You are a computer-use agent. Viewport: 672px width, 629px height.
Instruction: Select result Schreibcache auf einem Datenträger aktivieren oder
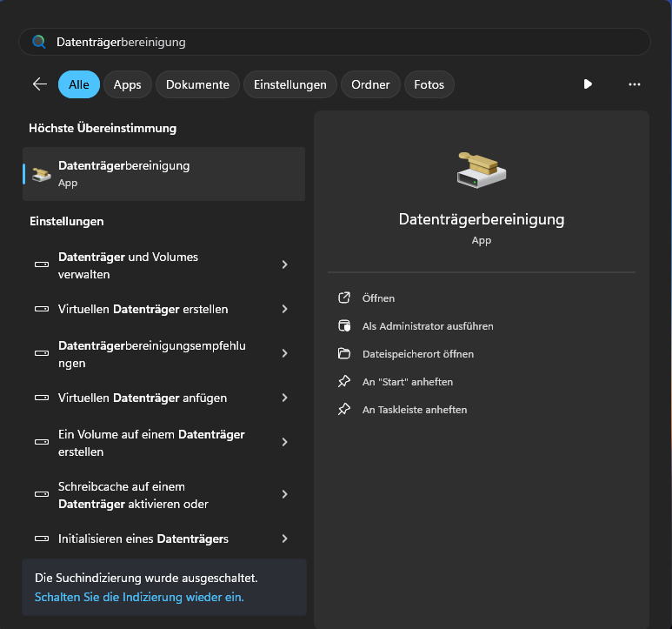(x=163, y=495)
